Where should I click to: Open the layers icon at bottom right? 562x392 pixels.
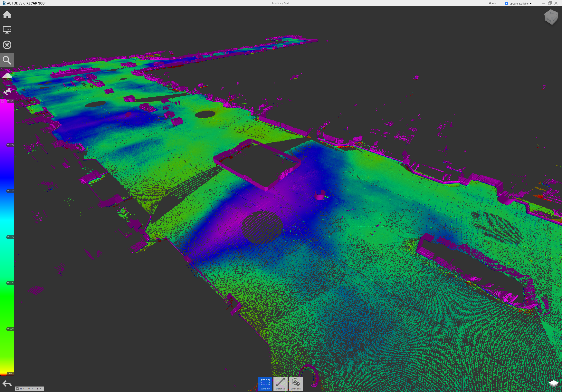point(554,383)
